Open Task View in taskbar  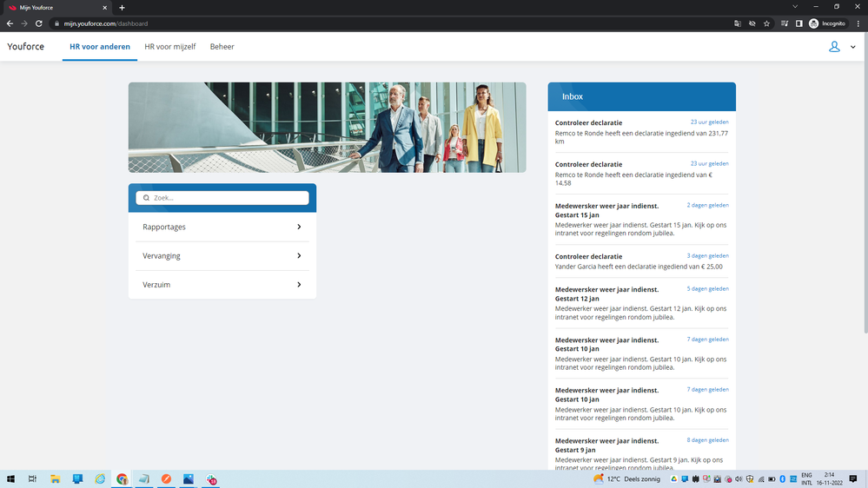pos(33,478)
